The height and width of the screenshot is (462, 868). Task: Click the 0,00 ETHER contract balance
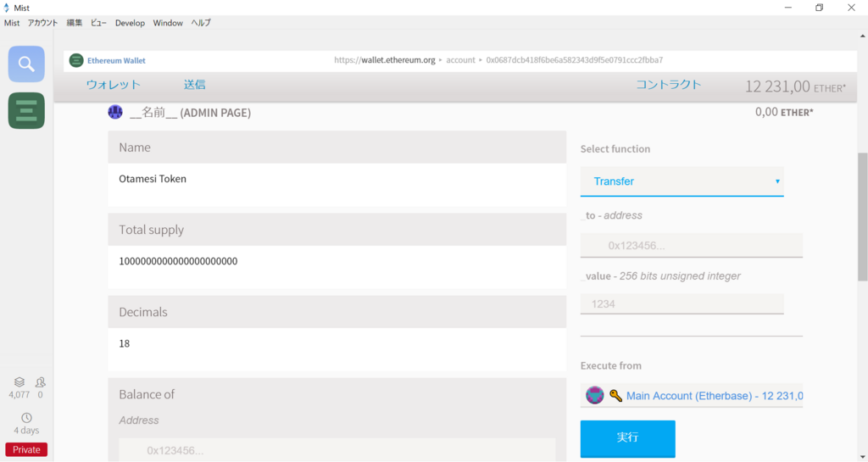click(x=784, y=112)
